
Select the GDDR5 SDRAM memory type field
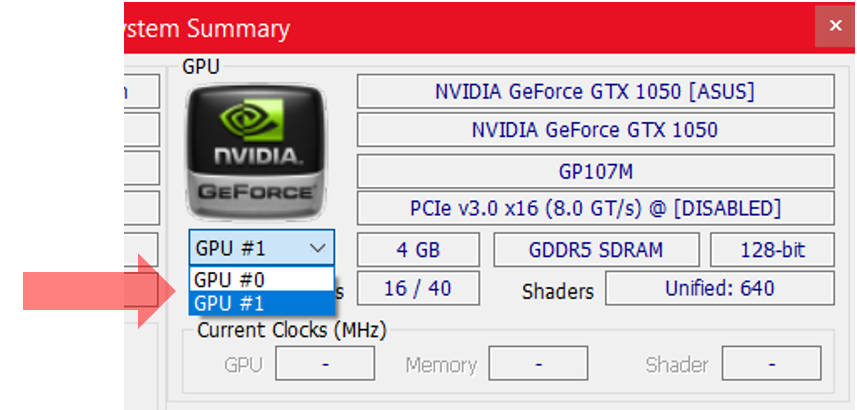point(596,250)
